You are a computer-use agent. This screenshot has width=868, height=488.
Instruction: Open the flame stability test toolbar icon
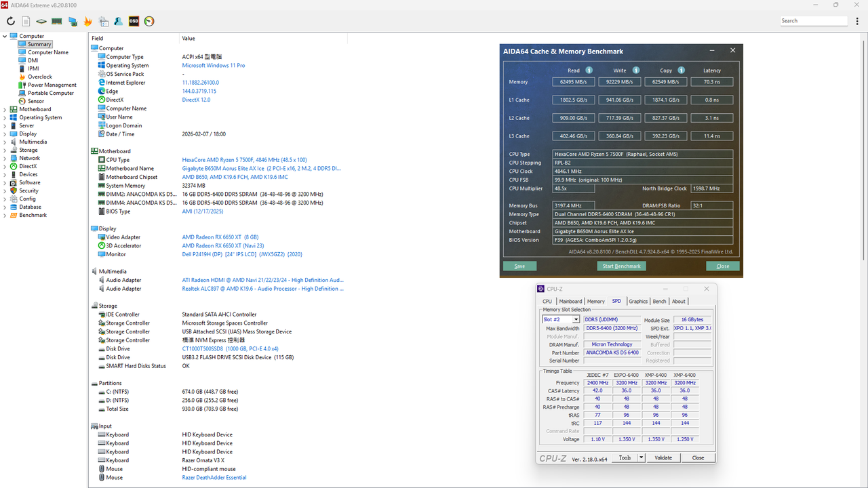[x=88, y=21]
